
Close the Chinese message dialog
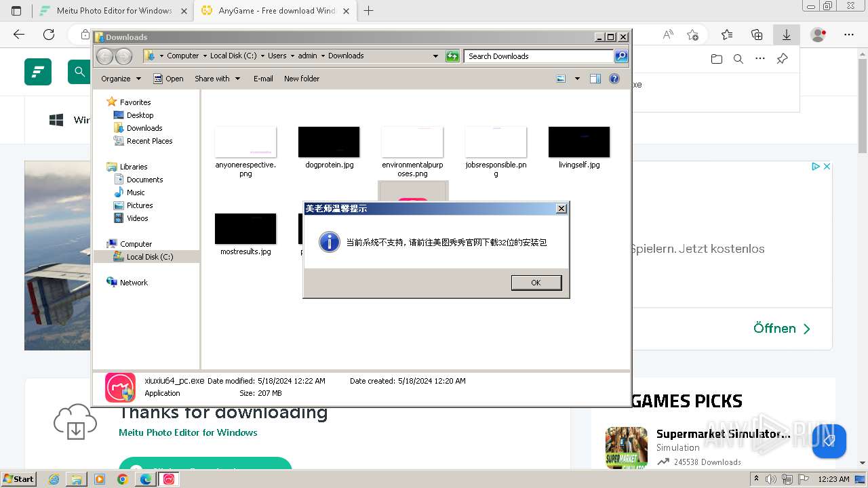[561, 209]
